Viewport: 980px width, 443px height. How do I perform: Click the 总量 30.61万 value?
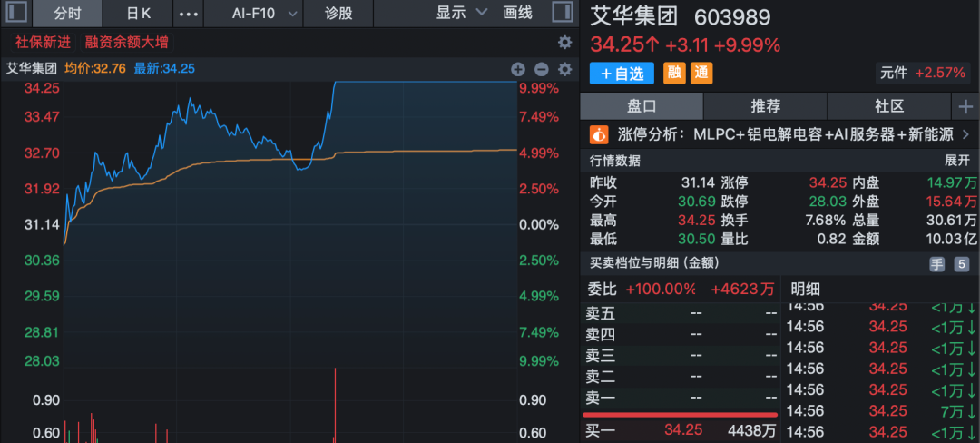pyautogui.click(x=951, y=221)
